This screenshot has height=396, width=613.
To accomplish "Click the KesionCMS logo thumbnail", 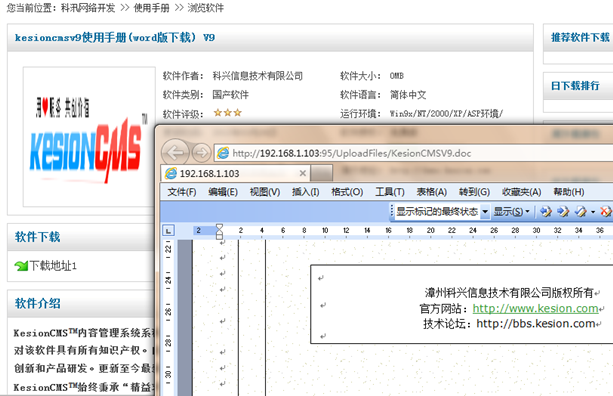I will click(90, 136).
